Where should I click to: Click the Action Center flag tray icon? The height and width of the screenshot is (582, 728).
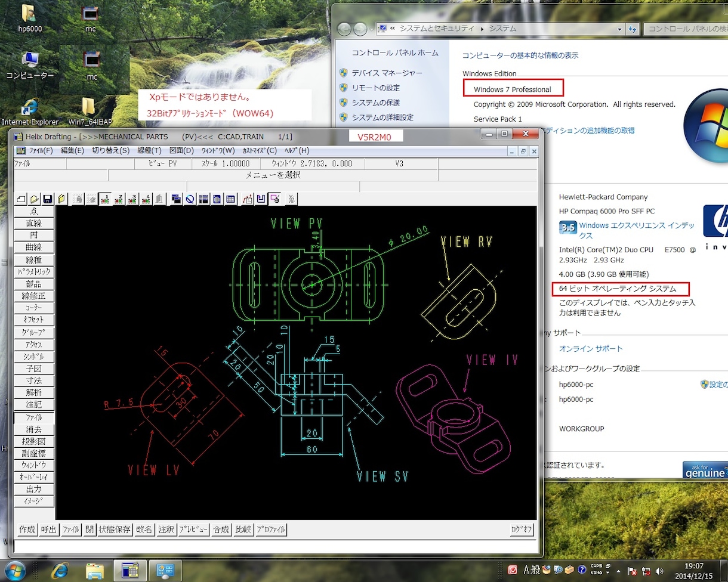633,571
